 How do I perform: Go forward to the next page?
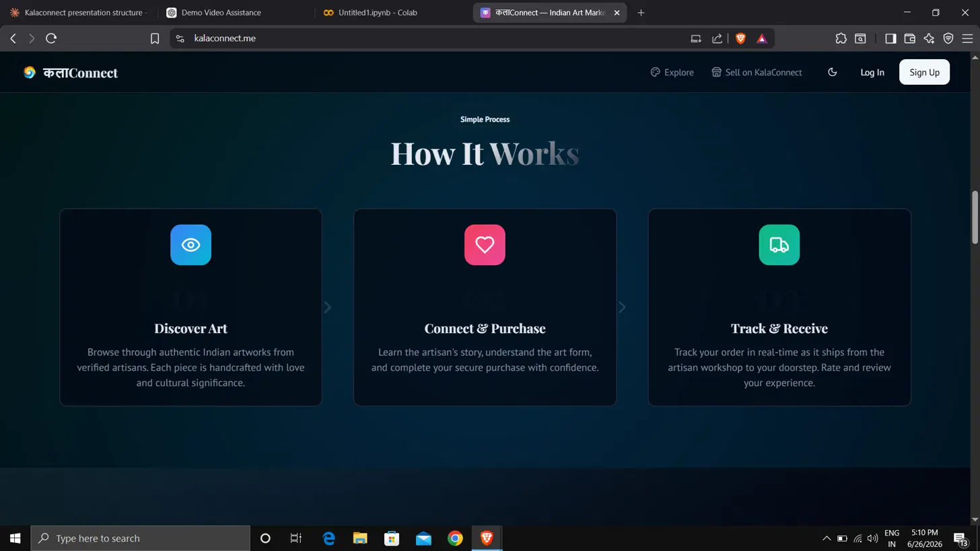32,38
